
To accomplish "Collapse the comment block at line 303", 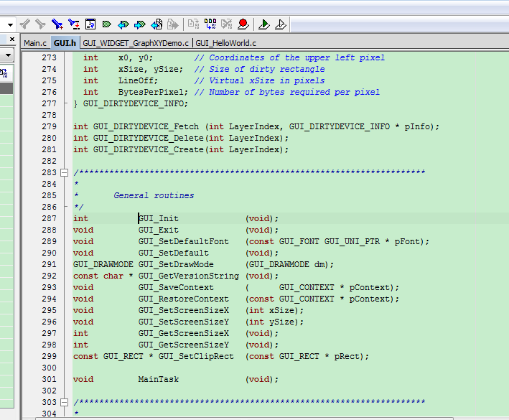I will [x=65, y=402].
